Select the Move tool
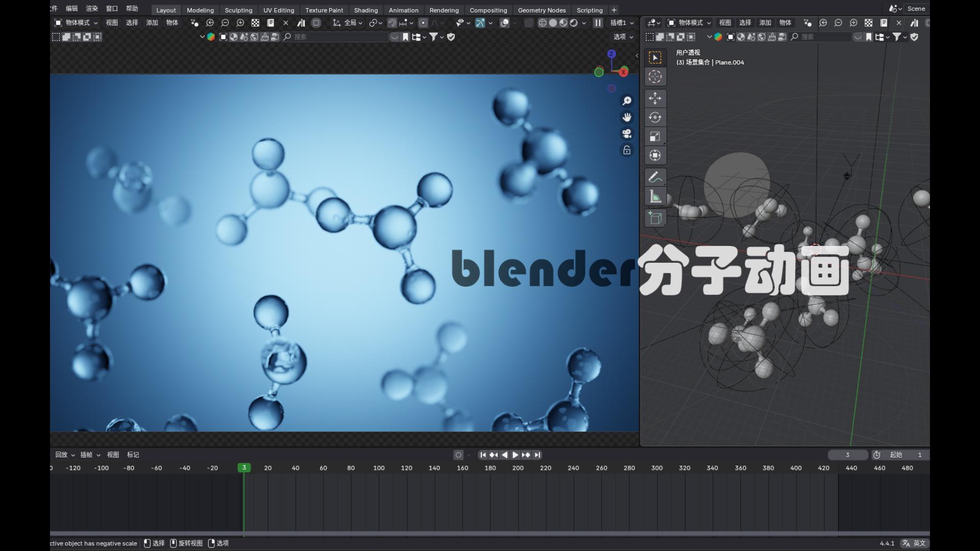The height and width of the screenshot is (551, 980). point(655,98)
